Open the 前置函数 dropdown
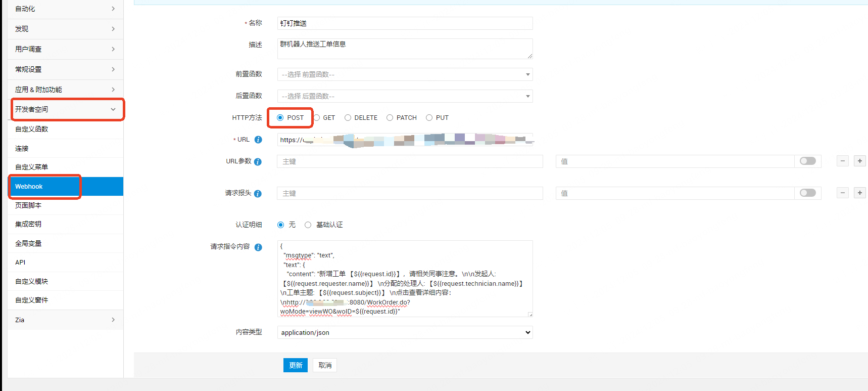The width and height of the screenshot is (868, 391). point(405,74)
